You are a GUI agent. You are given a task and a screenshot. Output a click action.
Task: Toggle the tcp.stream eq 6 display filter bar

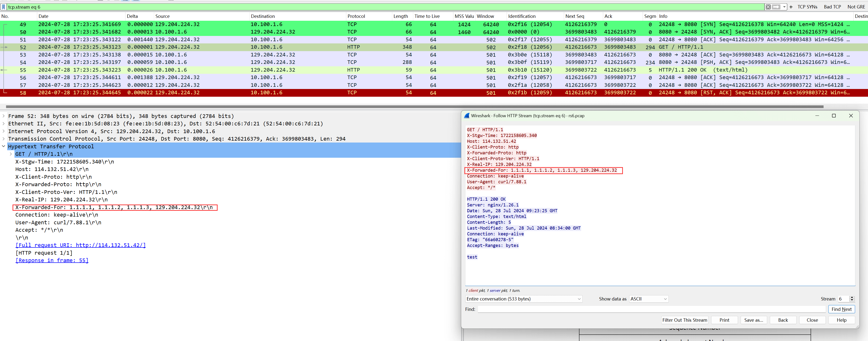point(3,7)
